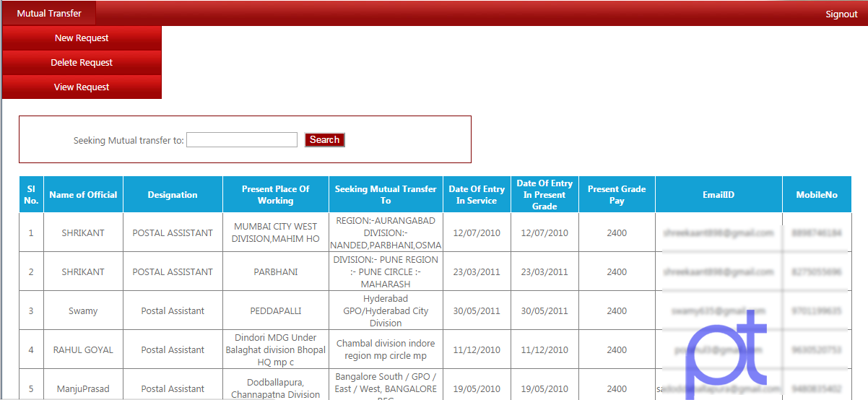
Task: Click 19/05/2010 in the present grade column
Action: [x=544, y=389]
